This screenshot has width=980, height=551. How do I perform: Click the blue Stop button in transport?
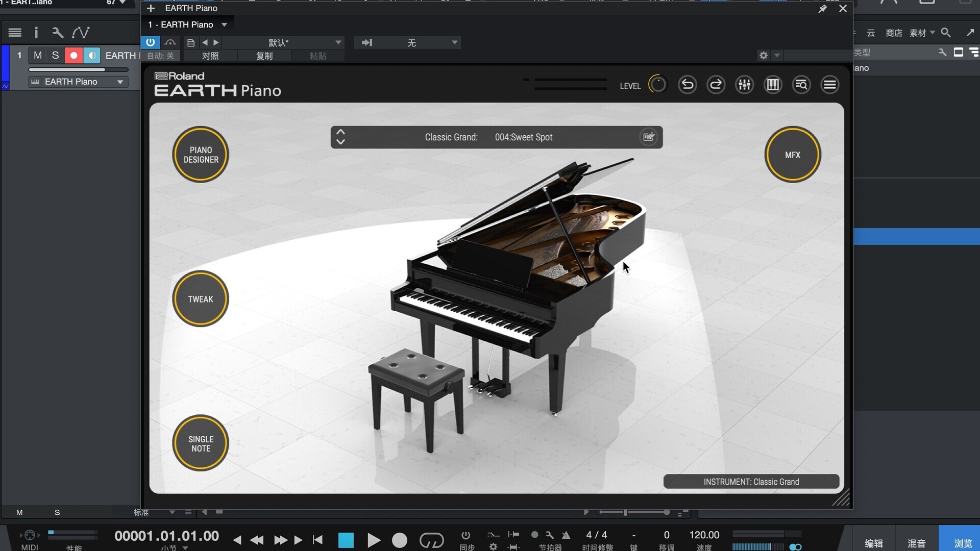[x=346, y=540]
